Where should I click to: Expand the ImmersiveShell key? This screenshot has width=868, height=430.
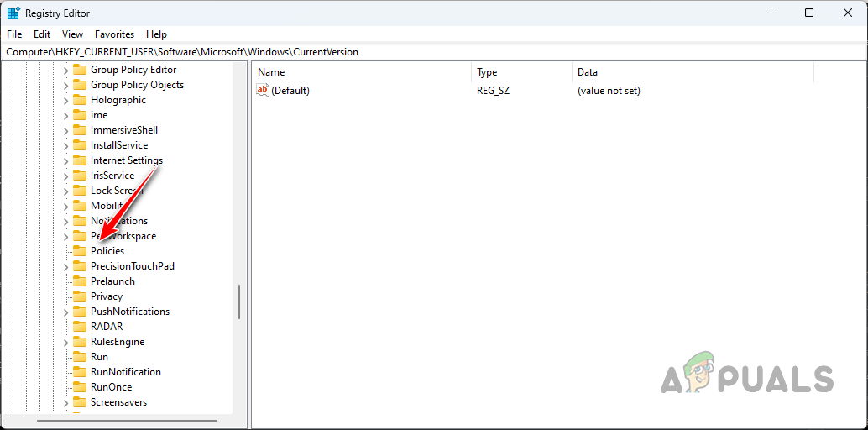tap(65, 130)
